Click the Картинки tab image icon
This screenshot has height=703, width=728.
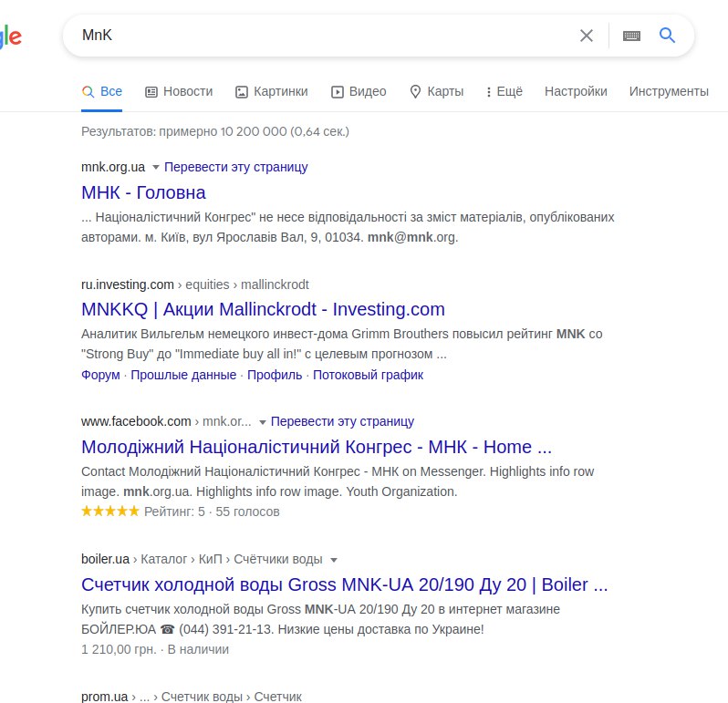click(242, 92)
